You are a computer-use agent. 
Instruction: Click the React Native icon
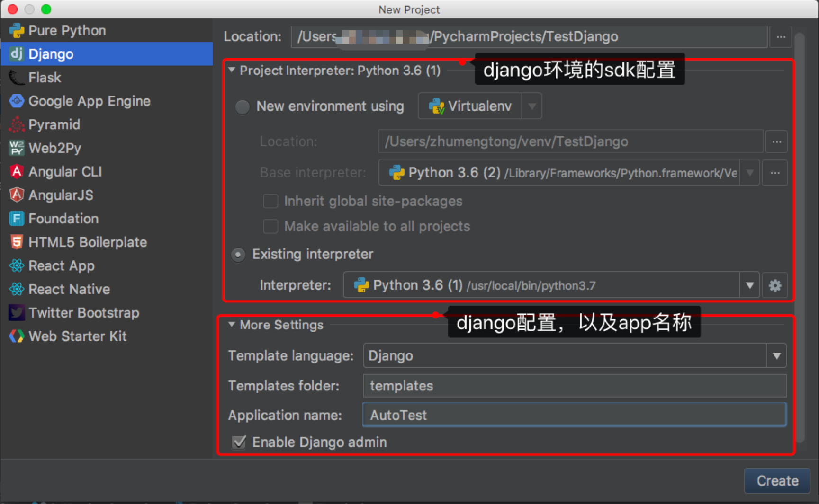(17, 289)
